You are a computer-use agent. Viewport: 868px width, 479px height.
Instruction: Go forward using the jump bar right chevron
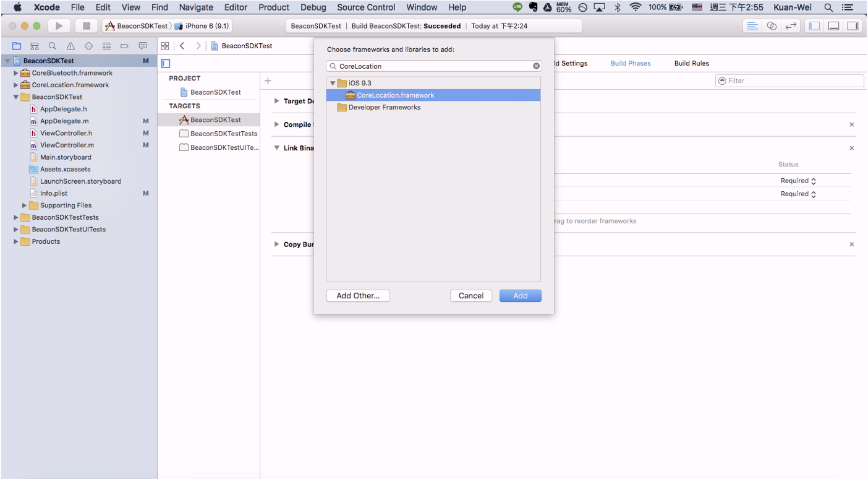click(198, 46)
